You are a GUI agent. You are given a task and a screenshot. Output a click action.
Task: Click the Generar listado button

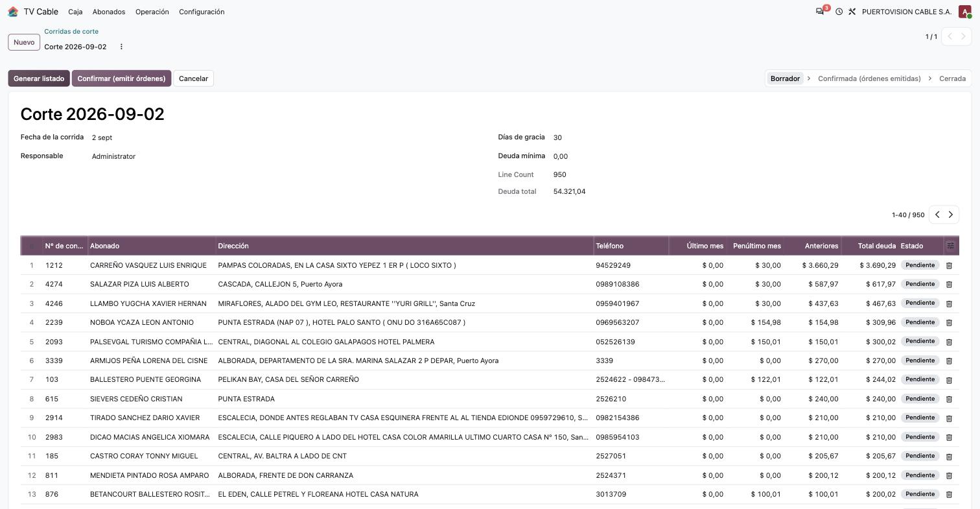point(39,78)
